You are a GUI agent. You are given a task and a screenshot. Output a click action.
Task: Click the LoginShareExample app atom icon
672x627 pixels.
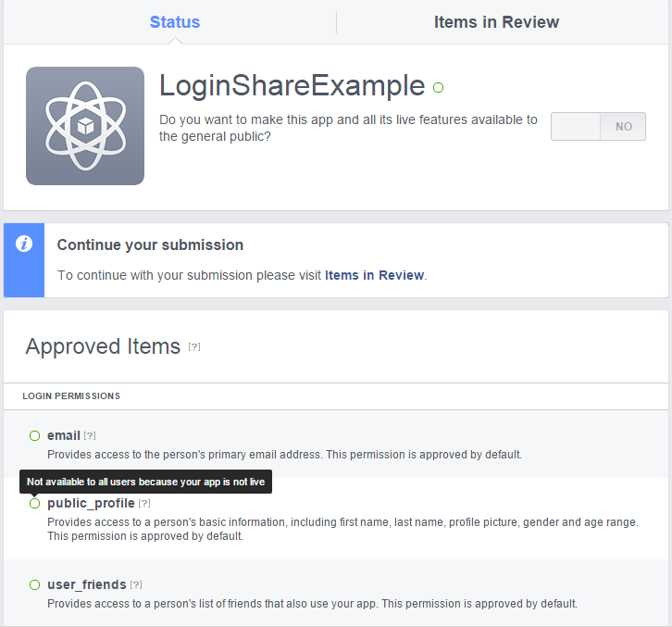pyautogui.click(x=85, y=126)
